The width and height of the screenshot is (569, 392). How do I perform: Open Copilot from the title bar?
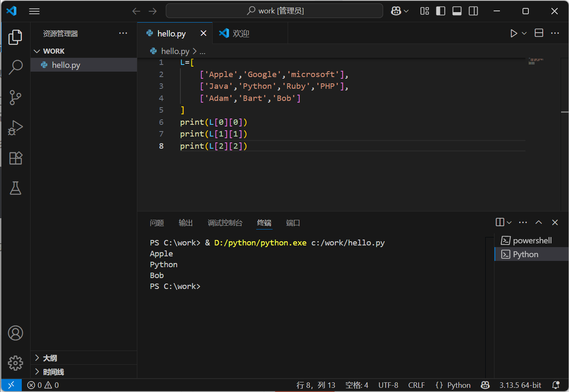396,11
